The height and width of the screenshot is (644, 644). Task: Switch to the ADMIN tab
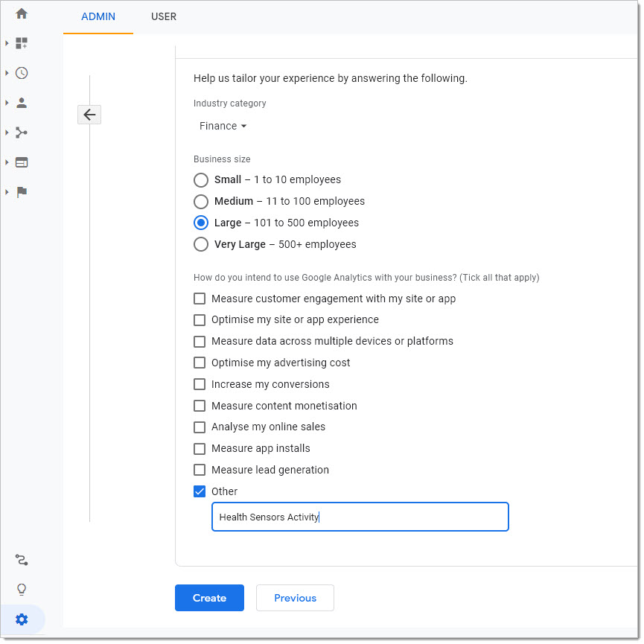point(98,17)
